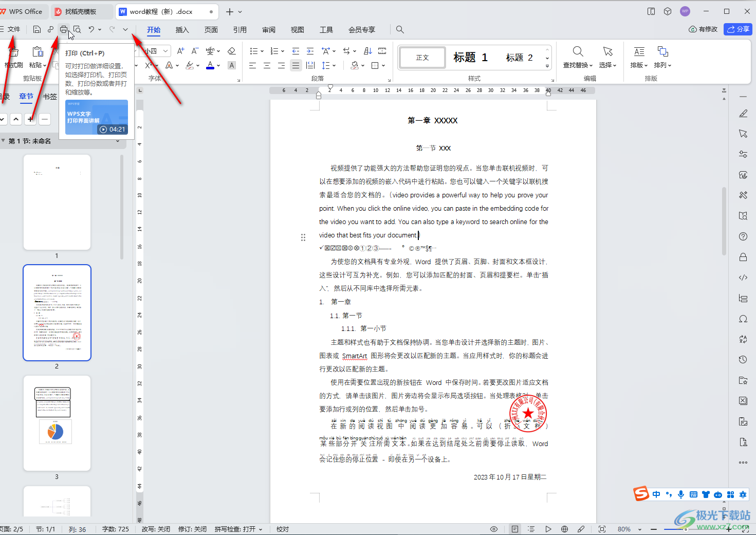Click the Decrease indent icon

296,51
